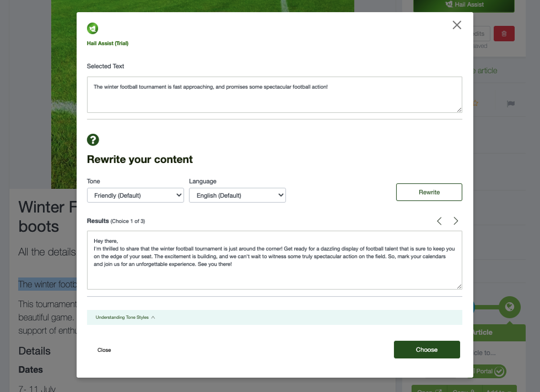
Task: Close the Hail Assist dialog with X
Action: pos(457,25)
